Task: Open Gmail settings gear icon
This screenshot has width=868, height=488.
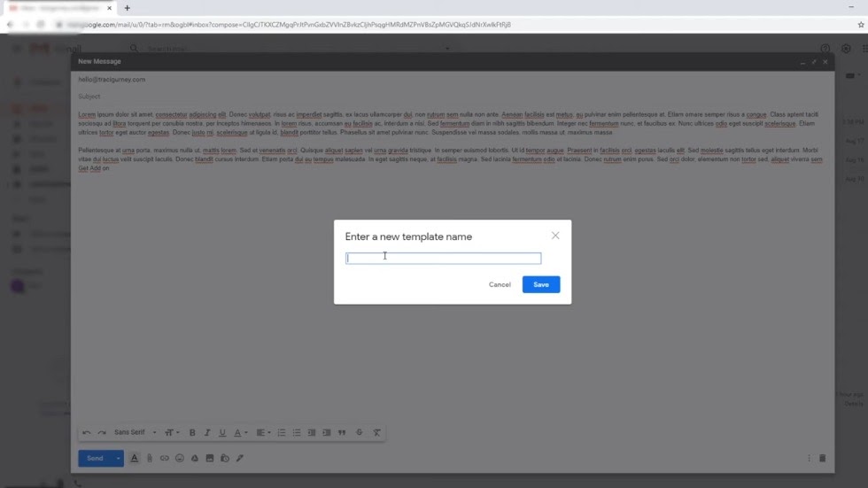Action: [846, 49]
